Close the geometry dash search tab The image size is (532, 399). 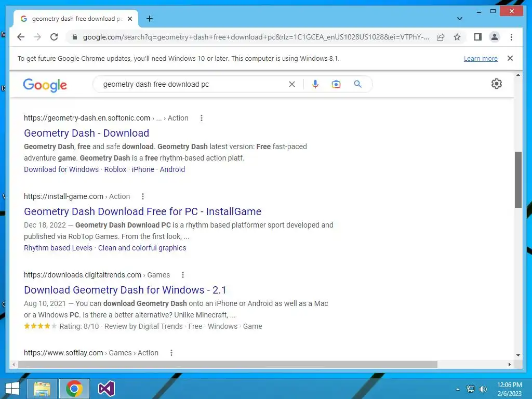click(129, 19)
